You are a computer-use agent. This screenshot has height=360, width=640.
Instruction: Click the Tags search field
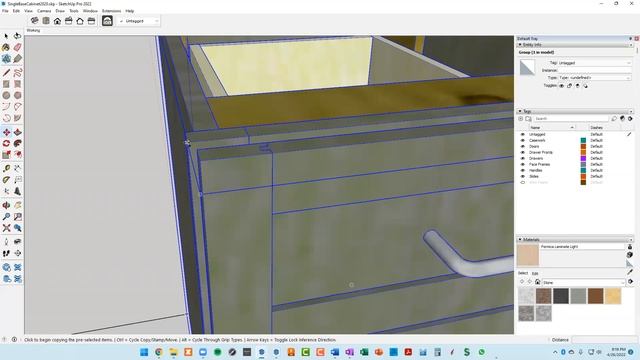point(571,119)
